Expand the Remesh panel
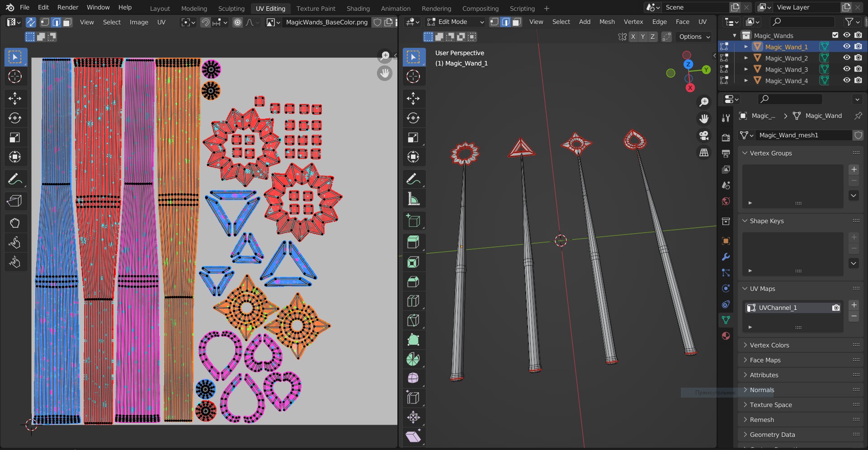Viewport: 868px width, 450px height. click(x=745, y=420)
